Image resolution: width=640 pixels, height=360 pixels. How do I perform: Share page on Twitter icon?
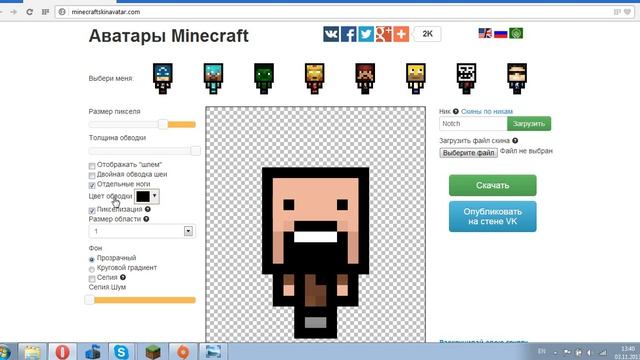pyautogui.click(x=366, y=34)
